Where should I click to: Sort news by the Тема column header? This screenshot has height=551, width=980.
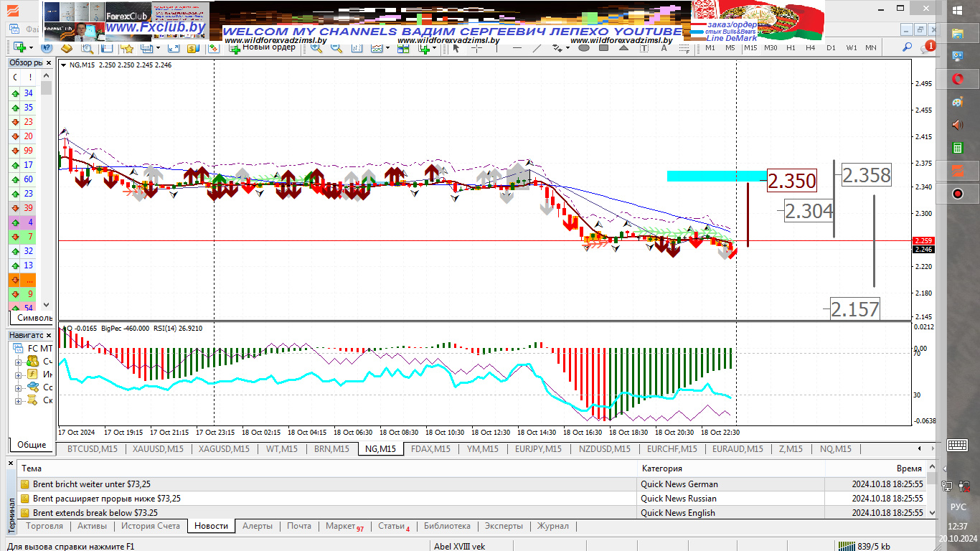pos(326,468)
